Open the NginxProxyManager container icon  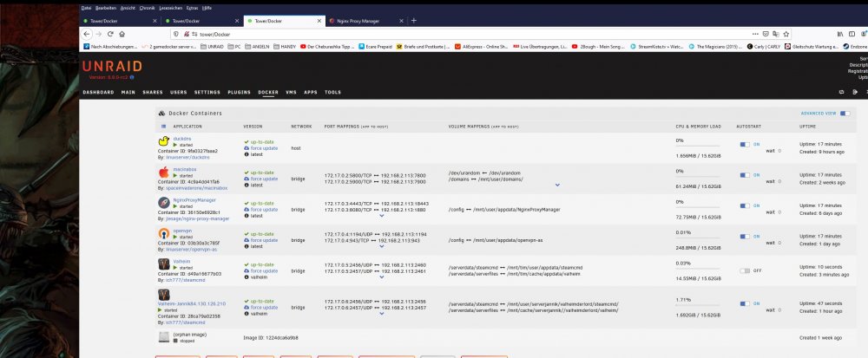click(163, 203)
